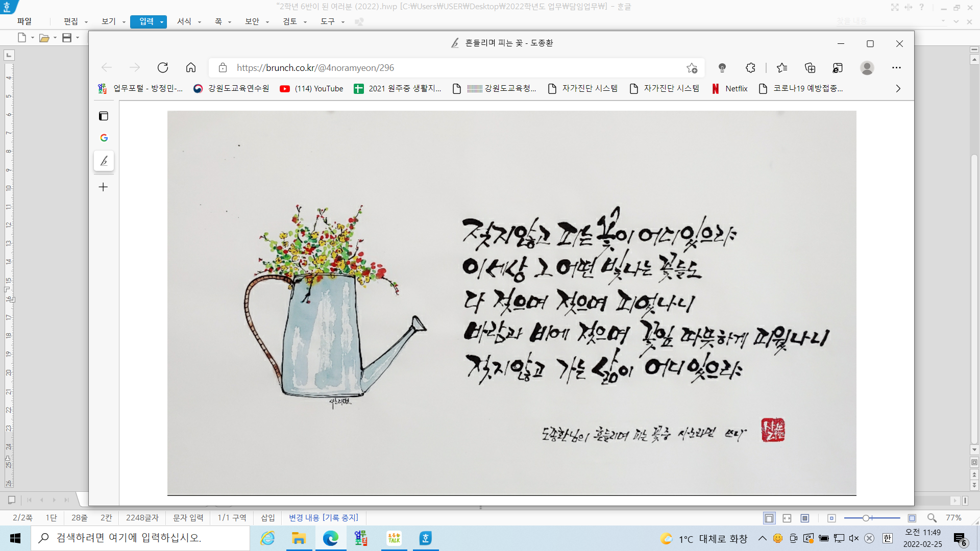The width and height of the screenshot is (980, 551).
Task: Click the zoom slider in status bar
Action: [x=872, y=518]
